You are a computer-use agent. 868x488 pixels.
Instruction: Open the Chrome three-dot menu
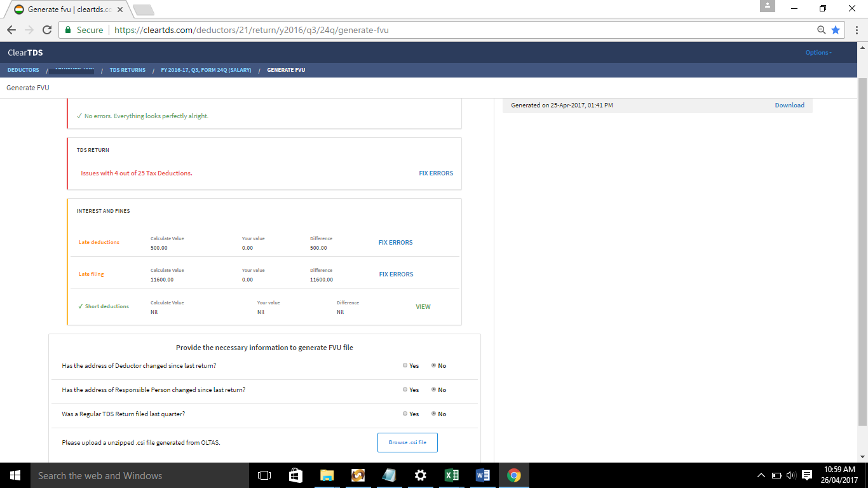point(855,30)
